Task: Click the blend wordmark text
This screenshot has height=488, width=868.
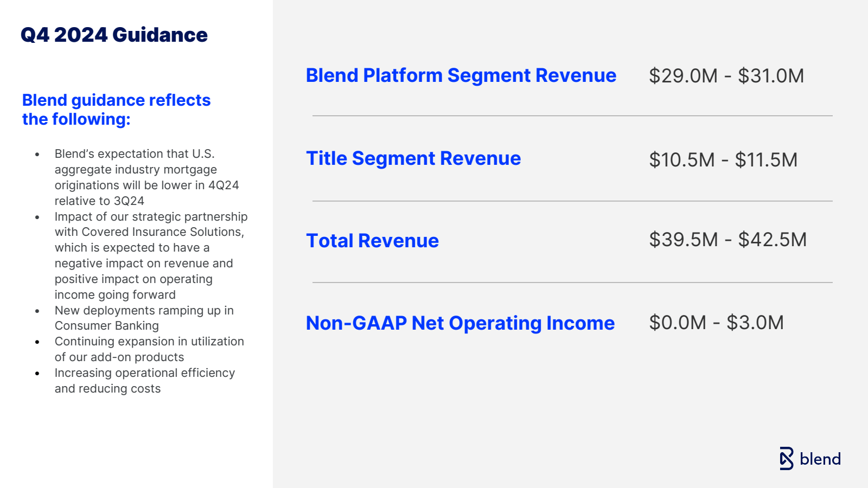Action: [820, 459]
